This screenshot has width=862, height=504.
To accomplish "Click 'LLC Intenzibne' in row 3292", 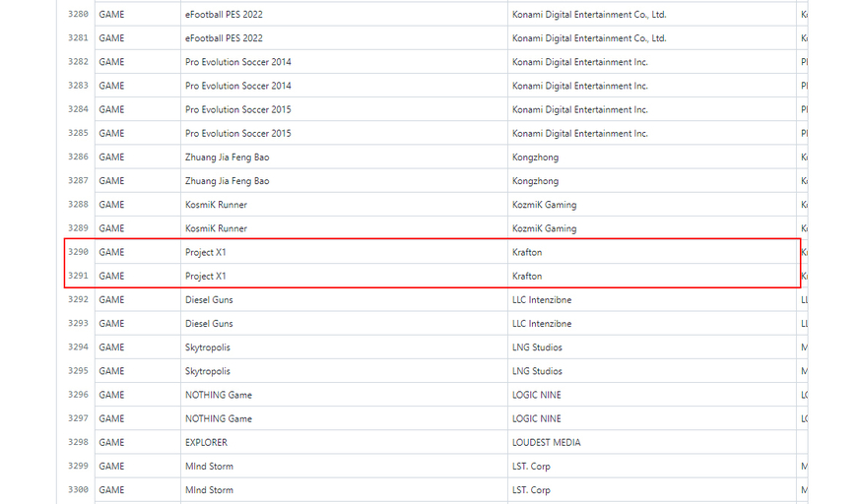I will 542,300.
